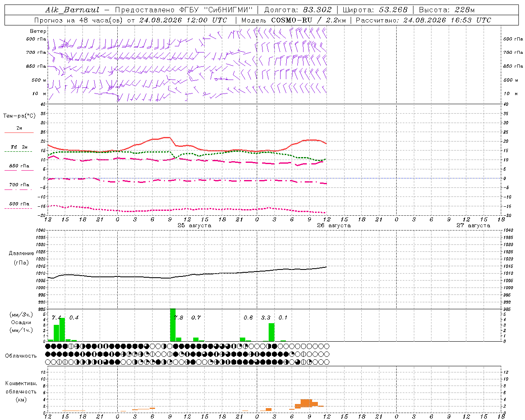Viewport: 525px width, 420px height.
Task: Select the 27 августа date label
Action: pyautogui.click(x=473, y=226)
